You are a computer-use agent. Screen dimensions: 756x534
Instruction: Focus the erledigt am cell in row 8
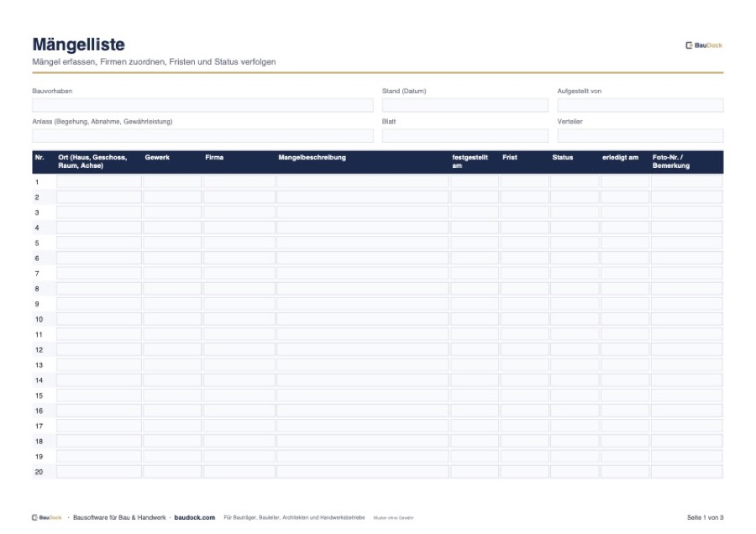(x=625, y=289)
